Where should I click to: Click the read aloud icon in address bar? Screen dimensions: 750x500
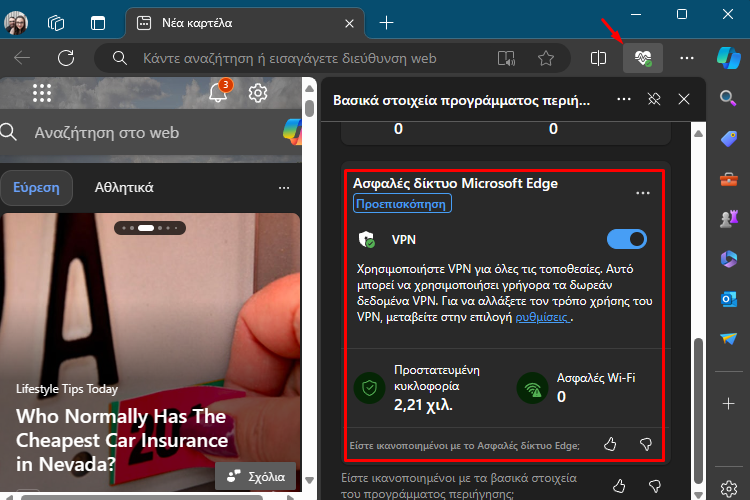[506, 58]
